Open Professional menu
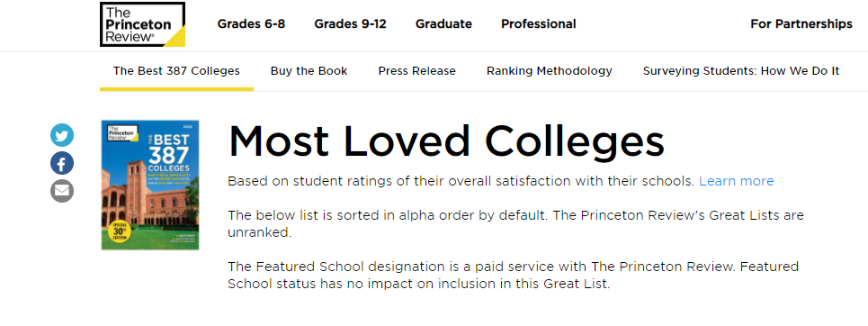 [x=539, y=23]
